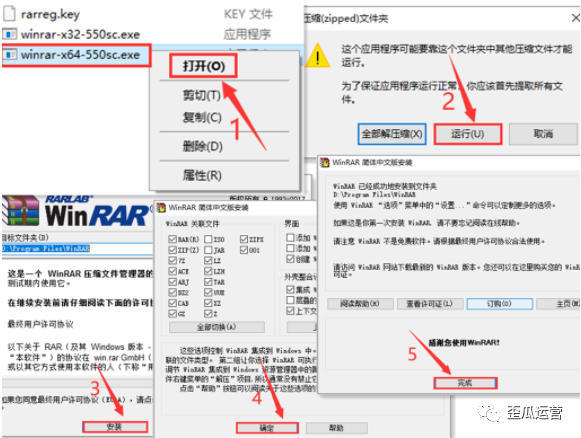The height and width of the screenshot is (438, 581).
Task: Toggle the LZ association checkbox
Action: coord(208,261)
